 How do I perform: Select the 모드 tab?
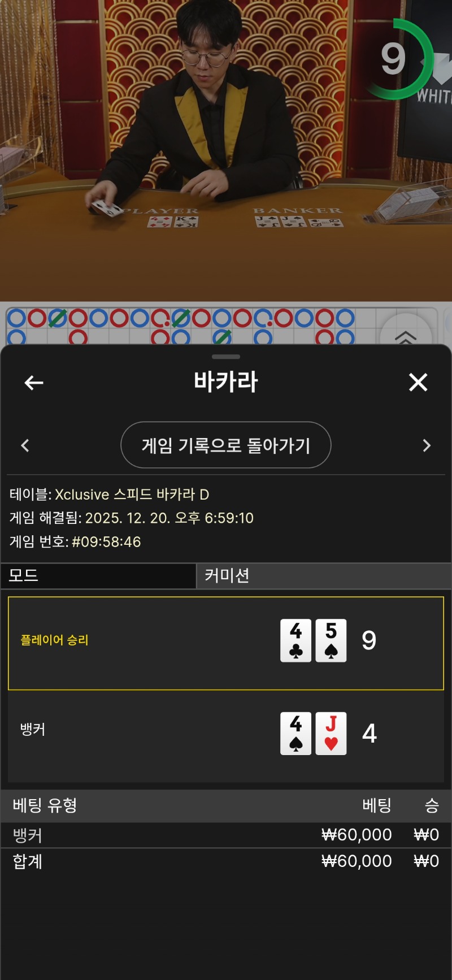pyautogui.click(x=98, y=575)
